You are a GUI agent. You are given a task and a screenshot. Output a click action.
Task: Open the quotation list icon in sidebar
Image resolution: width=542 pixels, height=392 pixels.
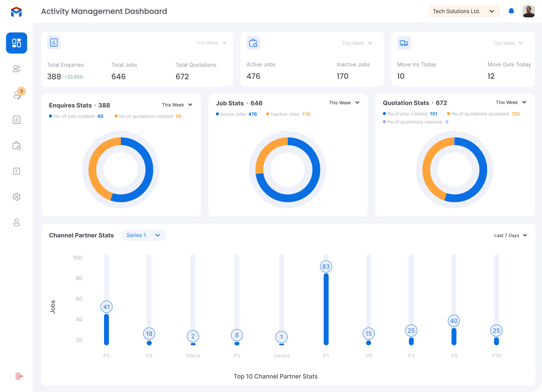point(16,171)
